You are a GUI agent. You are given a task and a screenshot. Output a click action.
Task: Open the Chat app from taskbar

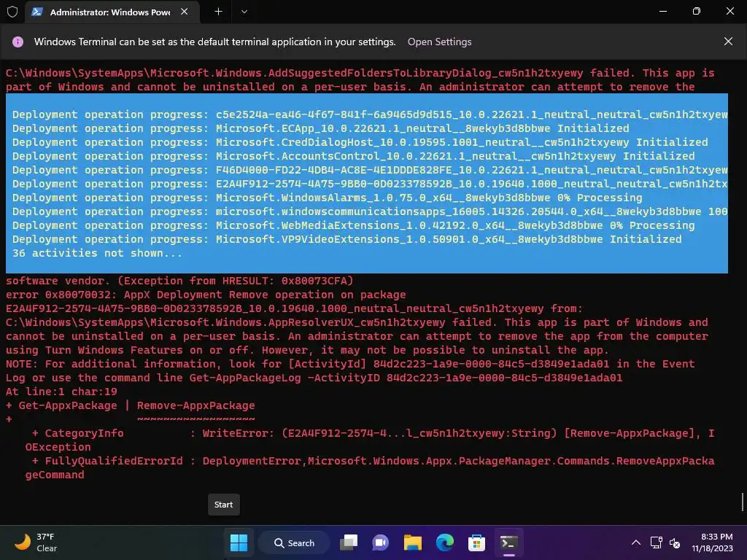tap(380, 542)
